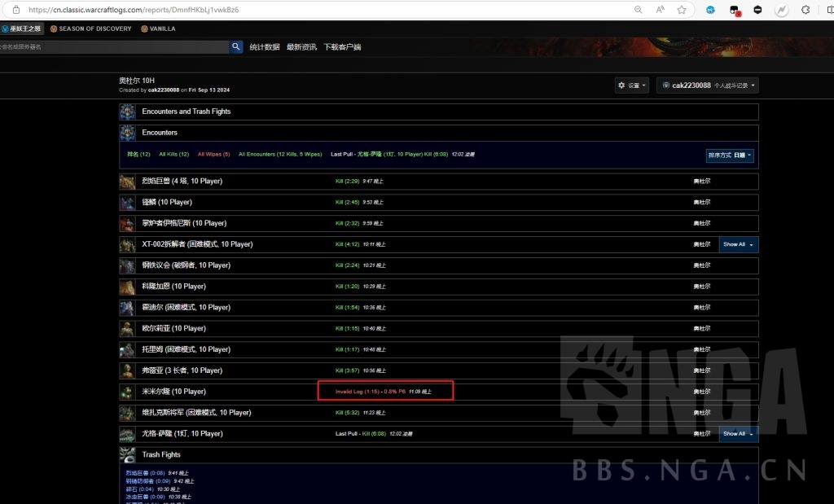Image resolution: width=834 pixels, height=504 pixels.
Task: Switch to the Vanilla tab
Action: pos(158,28)
